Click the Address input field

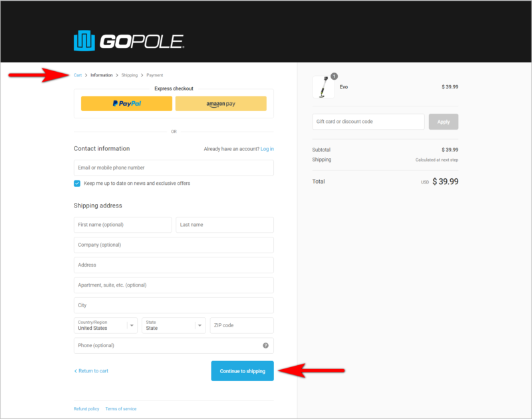coord(174,265)
